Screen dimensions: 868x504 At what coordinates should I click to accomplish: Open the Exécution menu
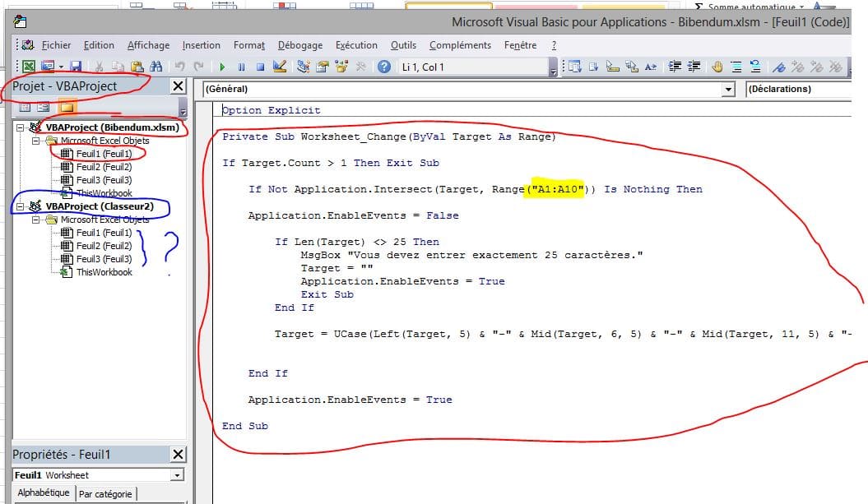(356, 45)
